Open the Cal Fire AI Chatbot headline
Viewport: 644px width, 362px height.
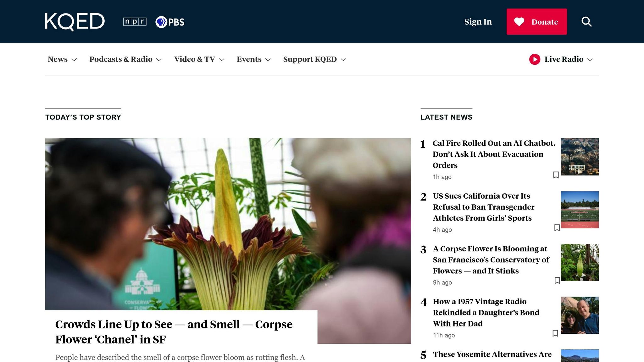tap(494, 154)
